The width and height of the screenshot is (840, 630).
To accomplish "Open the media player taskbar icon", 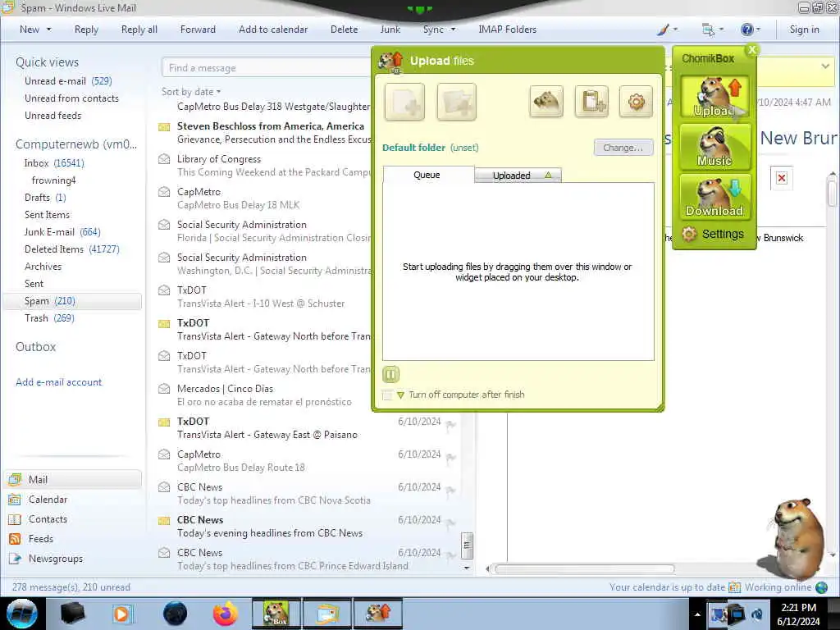I will click(x=123, y=614).
